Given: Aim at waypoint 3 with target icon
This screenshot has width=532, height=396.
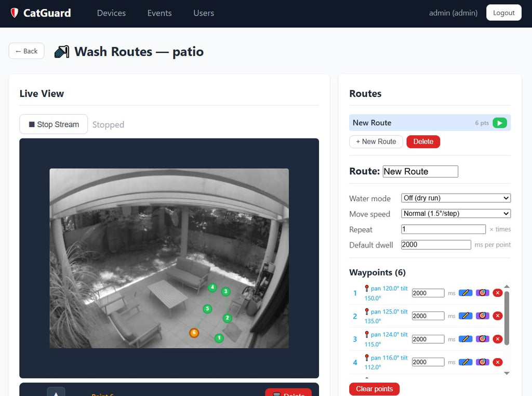Looking at the screenshot, I should (x=483, y=339).
